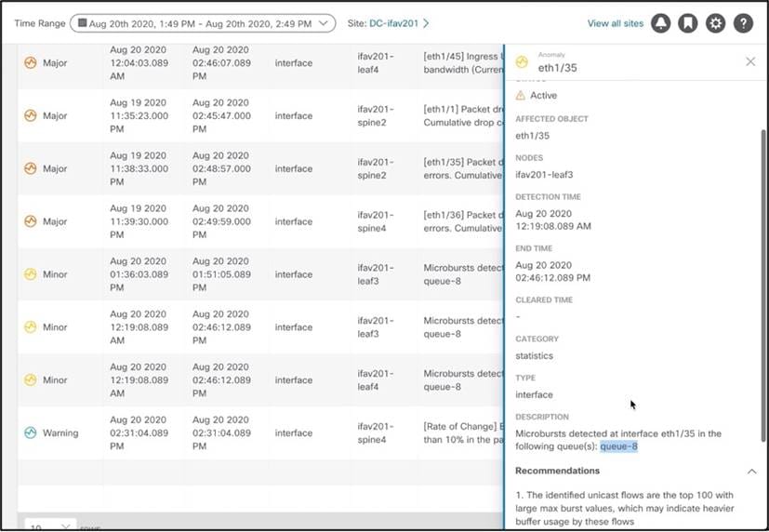Click Major severity icon for eth1/1 spine2 row
The image size is (769, 532).
tap(31, 115)
